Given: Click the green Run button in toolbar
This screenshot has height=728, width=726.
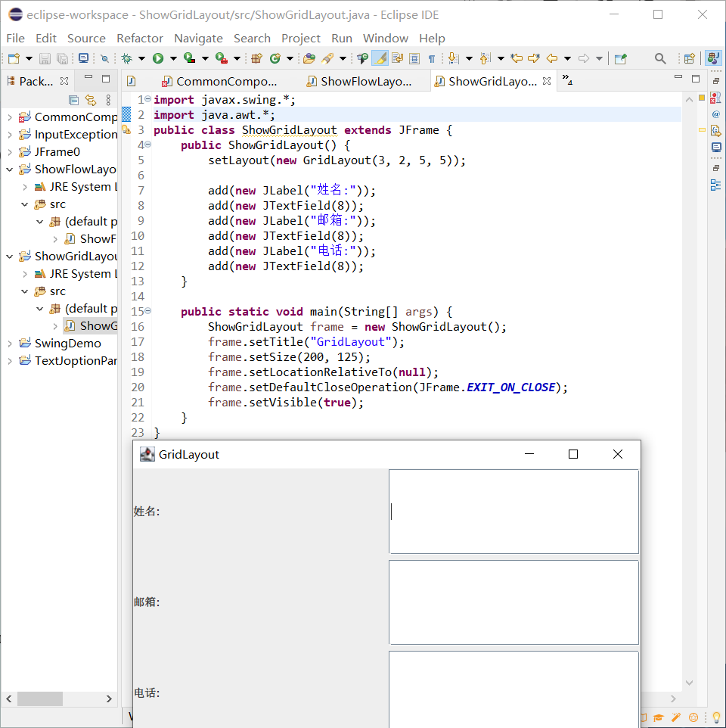Looking at the screenshot, I should [x=158, y=58].
